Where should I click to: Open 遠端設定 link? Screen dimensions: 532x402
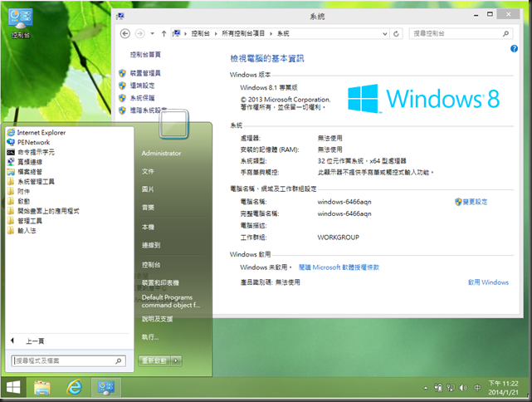tap(142, 86)
